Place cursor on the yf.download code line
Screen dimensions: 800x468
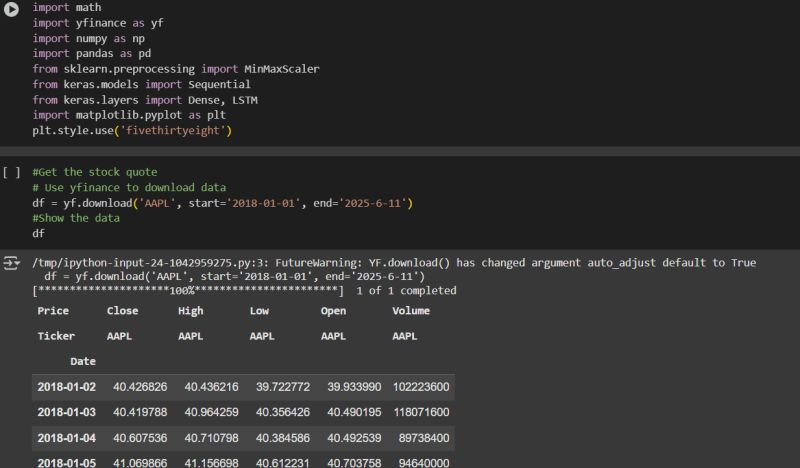pyautogui.click(x=222, y=203)
